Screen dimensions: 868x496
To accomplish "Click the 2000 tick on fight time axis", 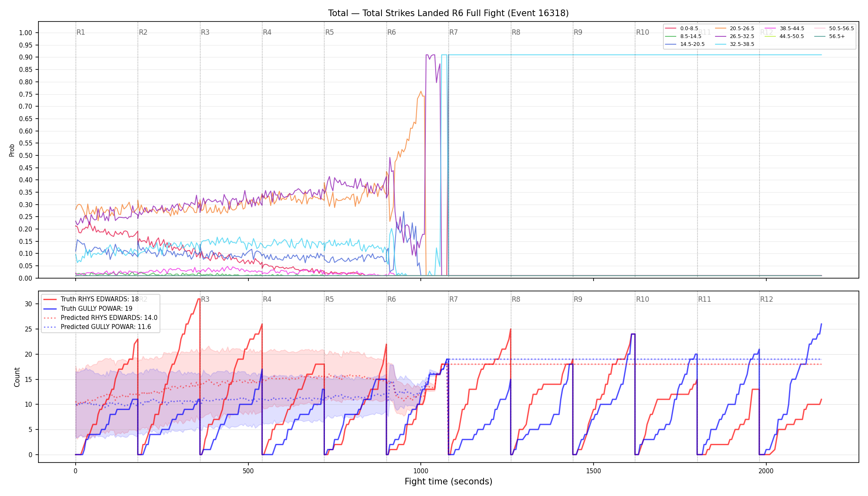I will 766,471.
